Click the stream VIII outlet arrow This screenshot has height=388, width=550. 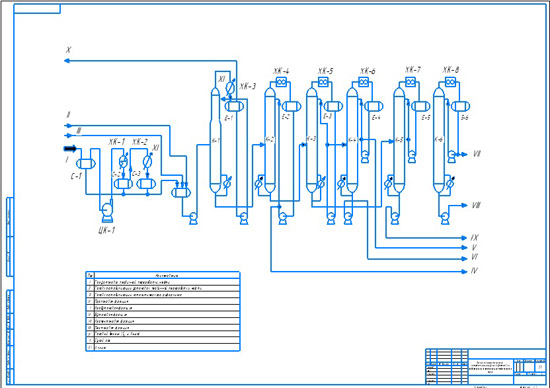[464, 205]
